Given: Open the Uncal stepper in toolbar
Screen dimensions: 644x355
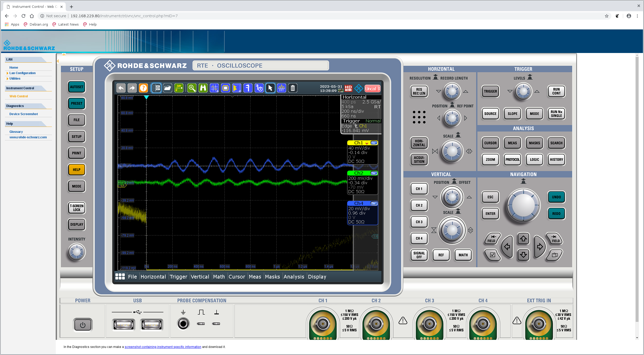Looking at the screenshot, I should pos(379,89).
